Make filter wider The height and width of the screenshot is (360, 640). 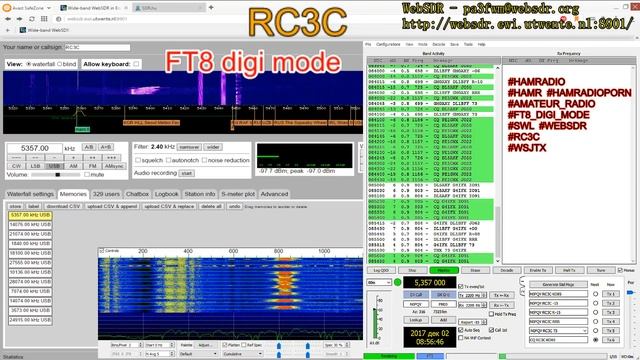point(213,147)
